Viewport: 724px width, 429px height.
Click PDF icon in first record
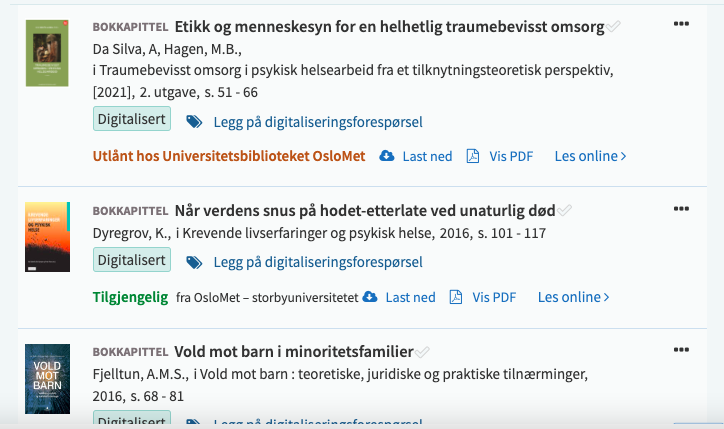coord(473,156)
